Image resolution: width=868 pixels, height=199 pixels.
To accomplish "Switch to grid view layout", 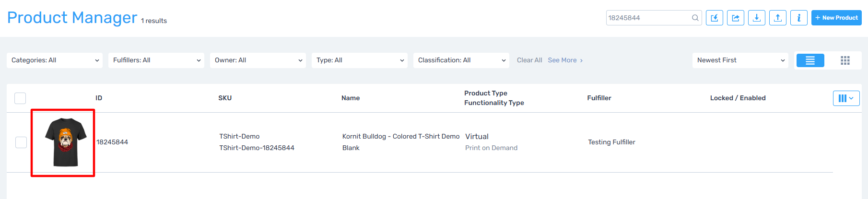I will [x=845, y=60].
